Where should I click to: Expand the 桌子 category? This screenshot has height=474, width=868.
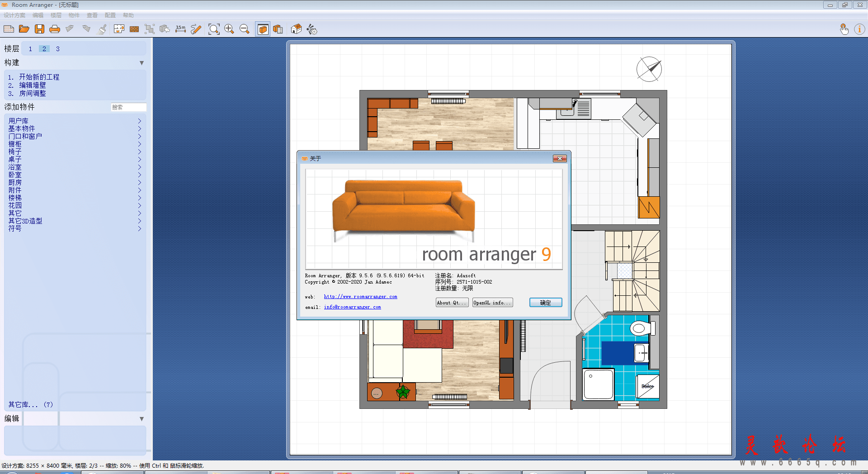[x=75, y=159]
